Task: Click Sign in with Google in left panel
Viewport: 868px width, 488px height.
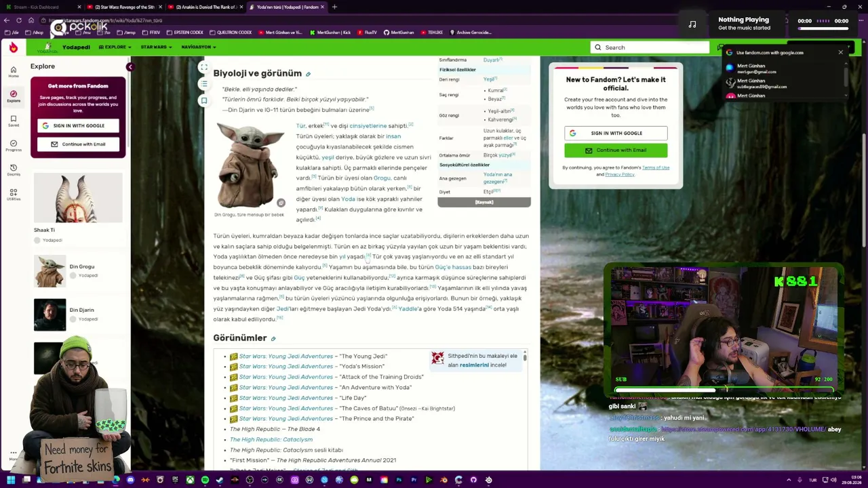Action: (x=78, y=125)
